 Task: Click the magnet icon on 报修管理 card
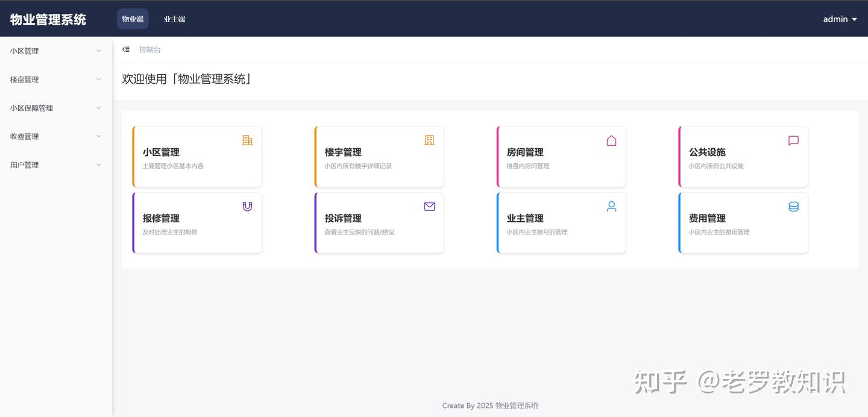[247, 207]
